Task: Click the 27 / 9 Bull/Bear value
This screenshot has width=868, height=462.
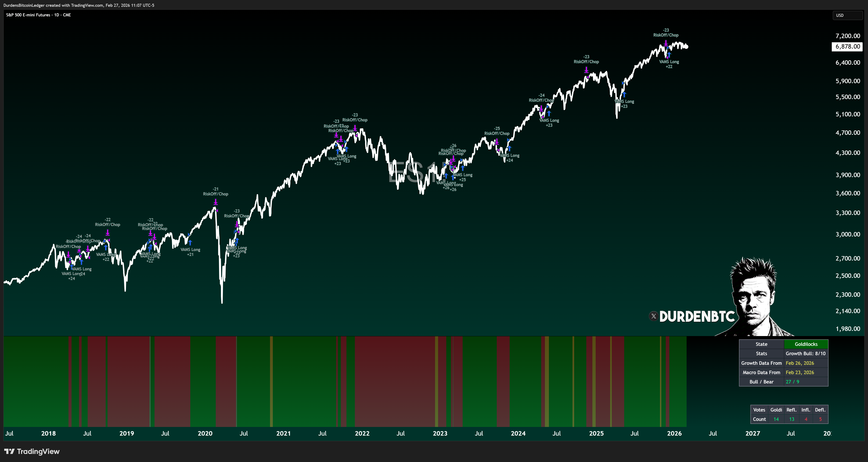Action: point(792,382)
